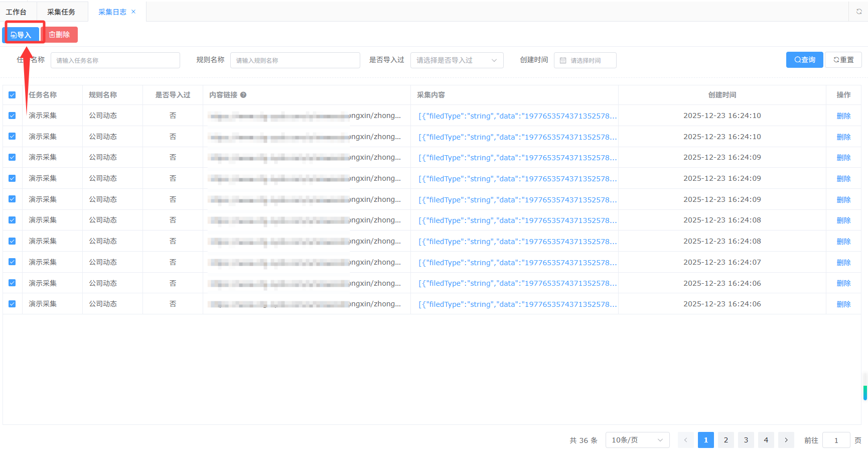The image size is (868, 450).
Task: Click the content link cell in the 16:24:07 row
Action: 306,262
